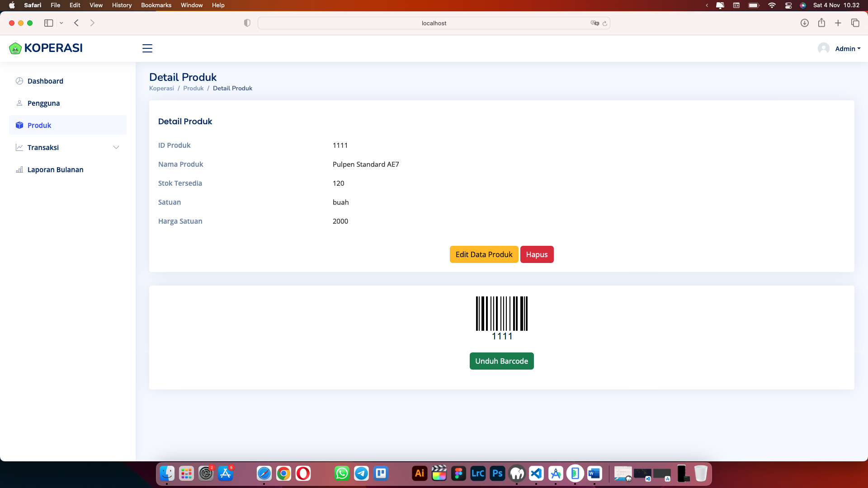Image resolution: width=868 pixels, height=488 pixels.
Task: Open the Bookmarks menu in the menu bar
Action: coord(156,5)
